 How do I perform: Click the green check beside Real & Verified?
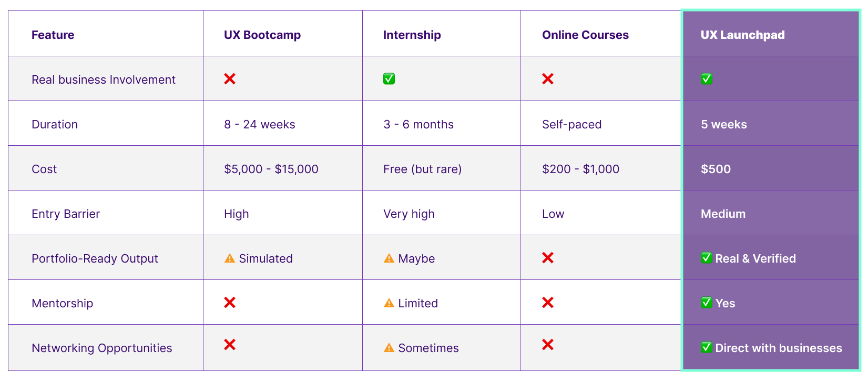click(707, 258)
